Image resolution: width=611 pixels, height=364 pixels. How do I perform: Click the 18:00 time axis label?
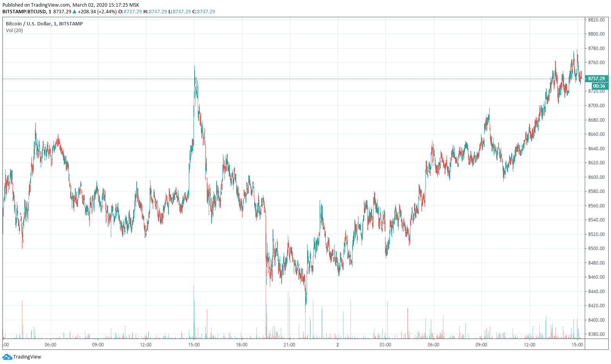point(242,345)
